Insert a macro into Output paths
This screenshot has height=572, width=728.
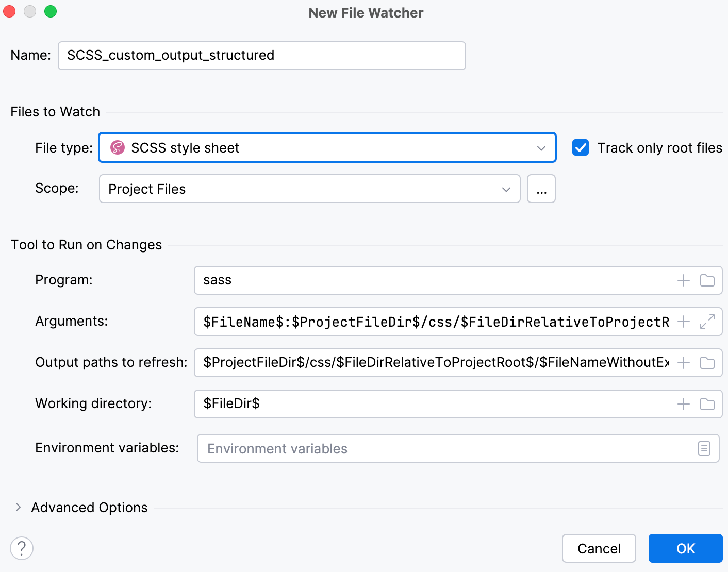[683, 363]
